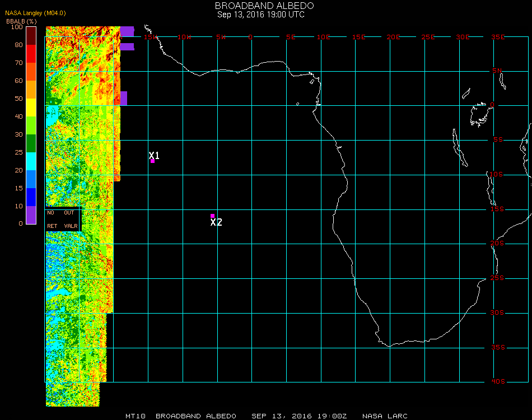This screenshot has height=420, width=532.
Task: Click the magenta X1 point marker
Action: click(x=152, y=161)
